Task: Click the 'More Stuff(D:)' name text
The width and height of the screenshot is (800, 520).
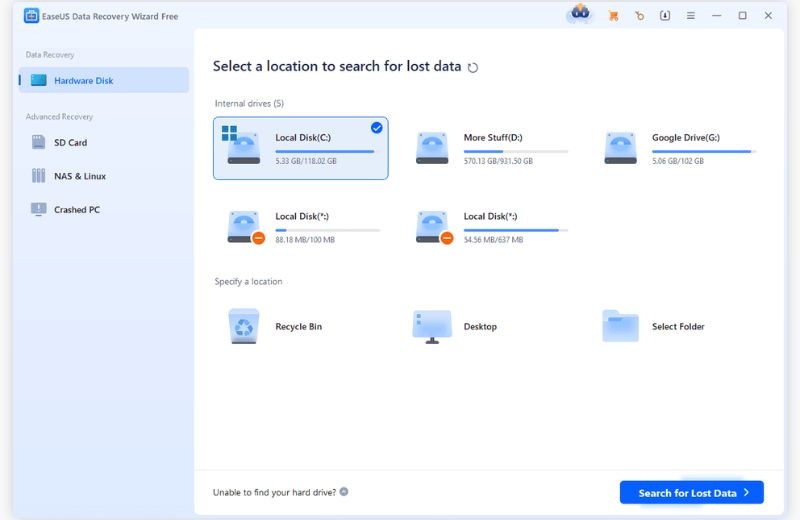Action: 493,138
